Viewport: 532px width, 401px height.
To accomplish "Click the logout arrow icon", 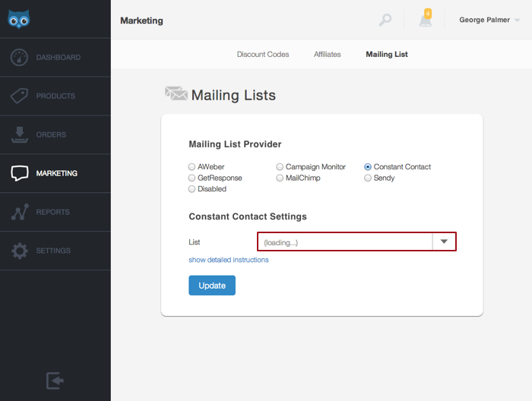I will click(x=55, y=380).
